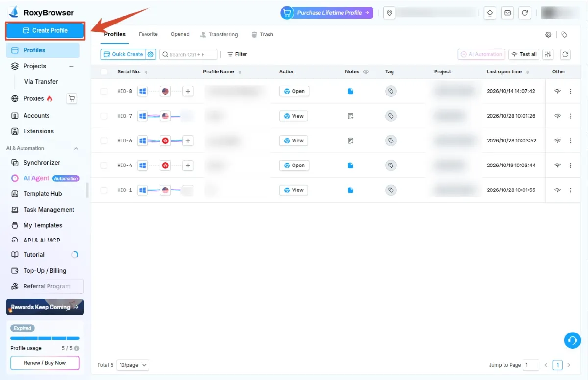Open list settings gear icon near tabs
The height and width of the screenshot is (380, 588).
pyautogui.click(x=548, y=35)
